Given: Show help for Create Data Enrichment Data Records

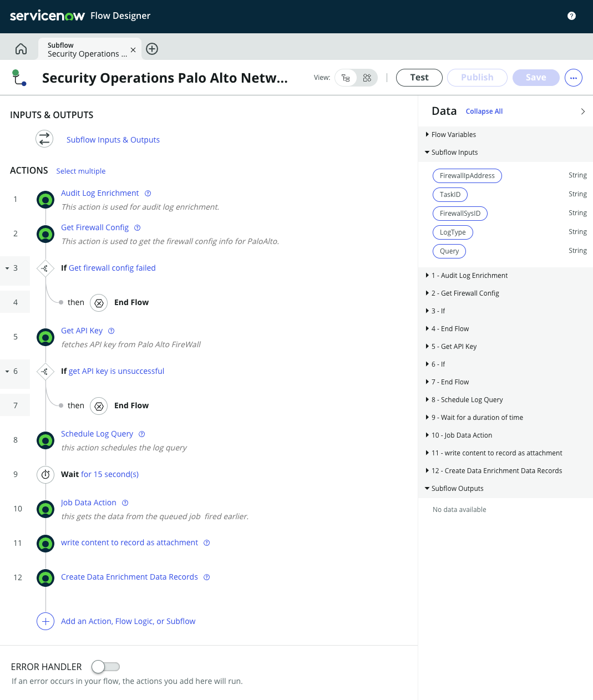Looking at the screenshot, I should pos(206,577).
